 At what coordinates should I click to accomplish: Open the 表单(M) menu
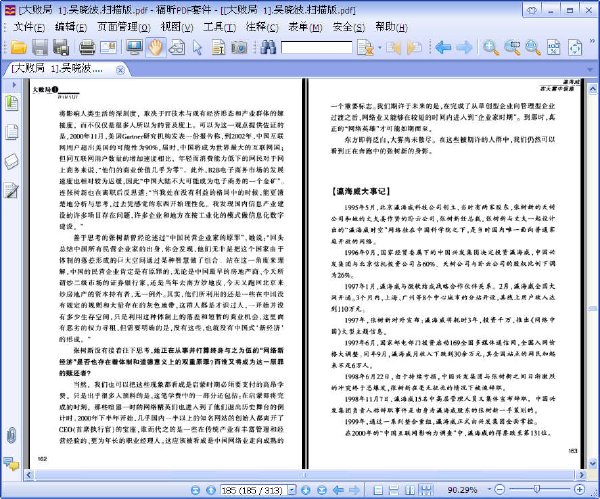tap(305, 27)
